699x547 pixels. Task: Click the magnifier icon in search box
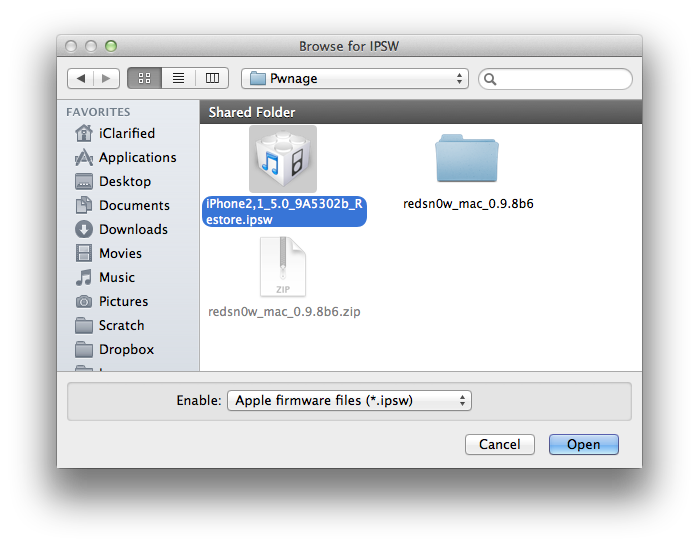pos(490,79)
